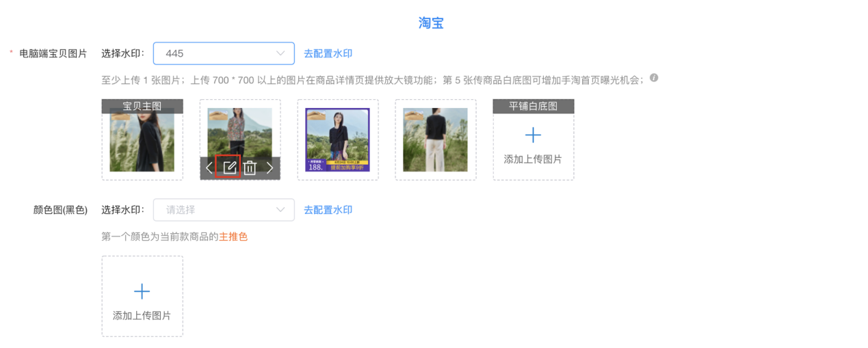Show info tooltip icon after upload hint
Screen dimensions: 868x348
(654, 78)
